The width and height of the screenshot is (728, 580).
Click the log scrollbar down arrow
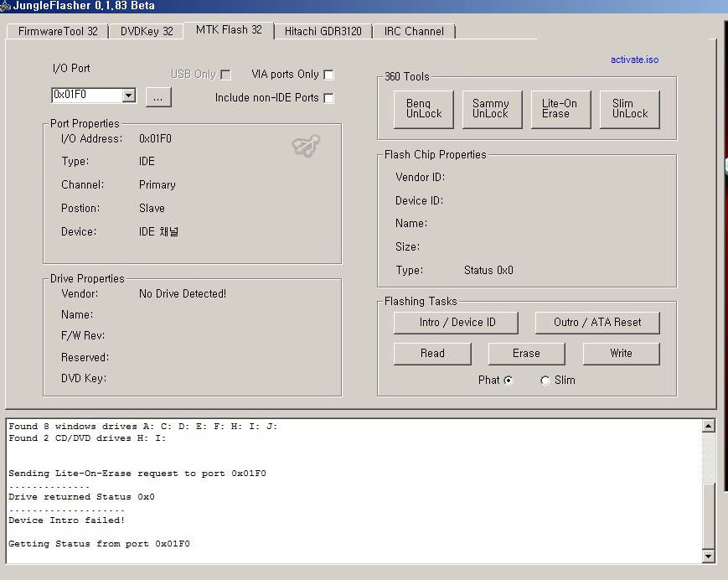(708, 557)
